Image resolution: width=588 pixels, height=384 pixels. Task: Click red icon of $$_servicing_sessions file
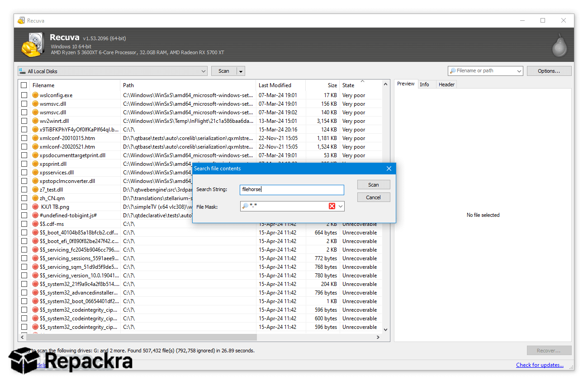(36, 258)
